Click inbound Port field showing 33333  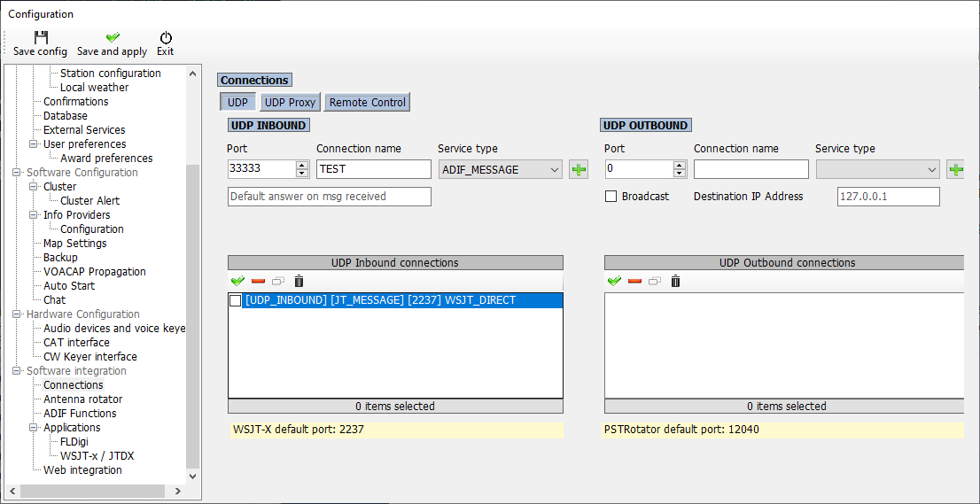(x=262, y=169)
